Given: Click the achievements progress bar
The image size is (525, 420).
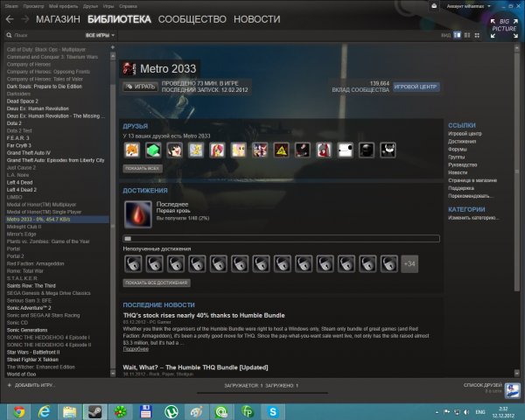Looking at the screenshot, I should (281, 239).
